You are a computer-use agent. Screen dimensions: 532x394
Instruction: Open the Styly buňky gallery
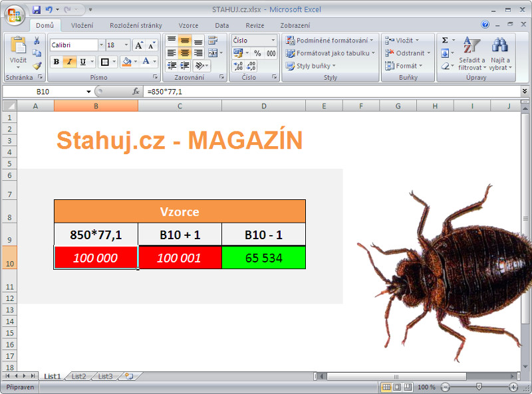(x=311, y=66)
